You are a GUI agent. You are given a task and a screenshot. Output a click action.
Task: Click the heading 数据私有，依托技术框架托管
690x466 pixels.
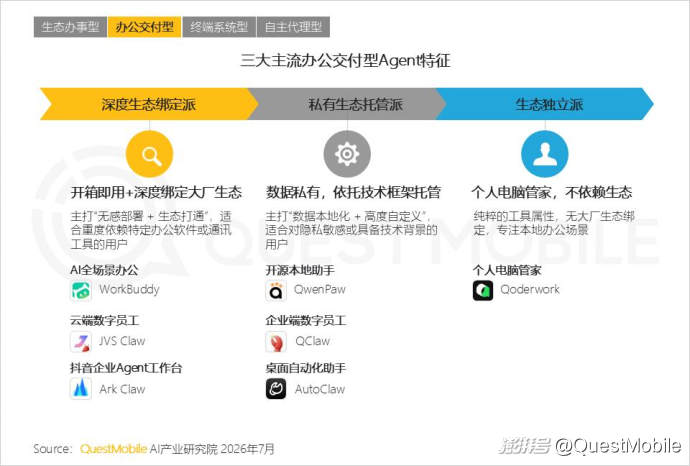353,192
